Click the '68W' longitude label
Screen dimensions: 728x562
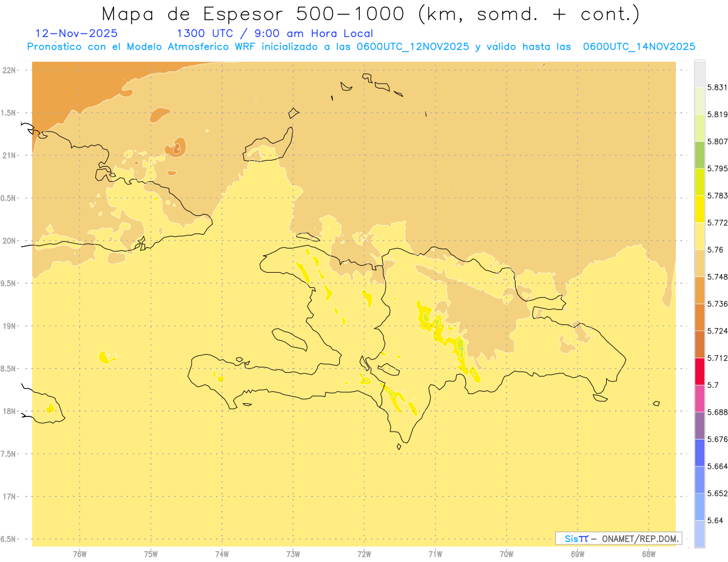(x=649, y=554)
